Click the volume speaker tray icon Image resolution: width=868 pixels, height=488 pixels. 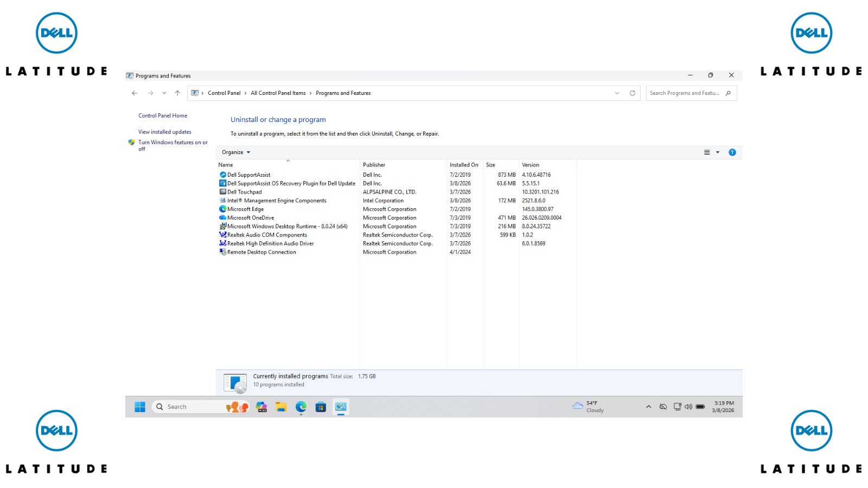(x=688, y=407)
